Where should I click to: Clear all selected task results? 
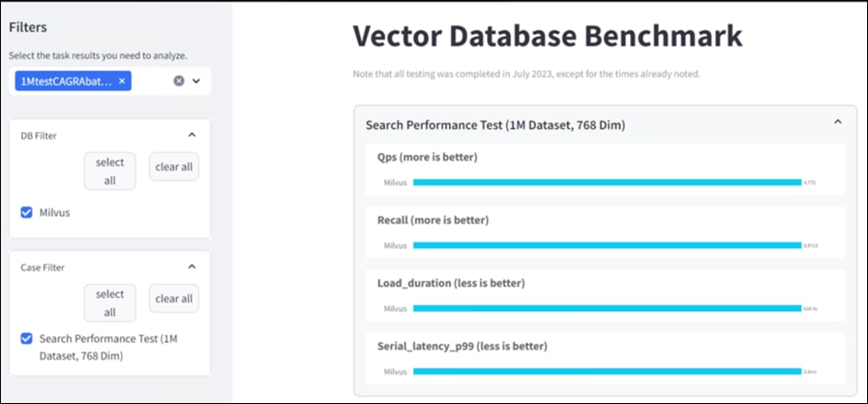pos(179,81)
